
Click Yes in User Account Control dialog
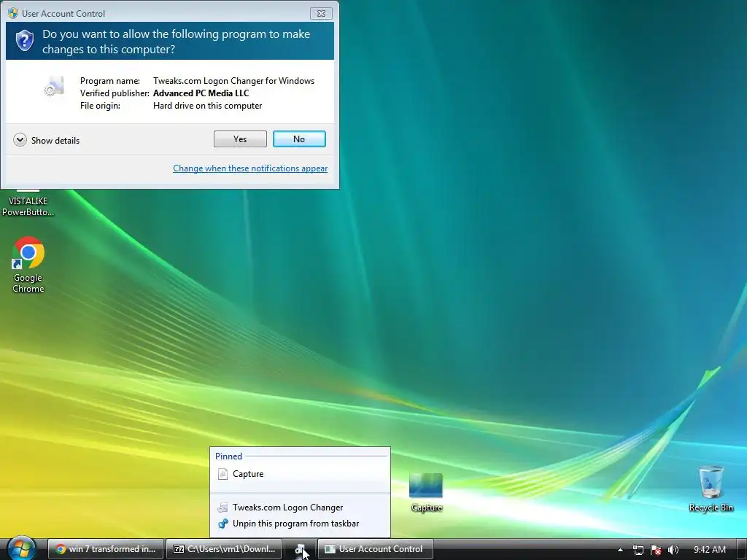tap(240, 139)
